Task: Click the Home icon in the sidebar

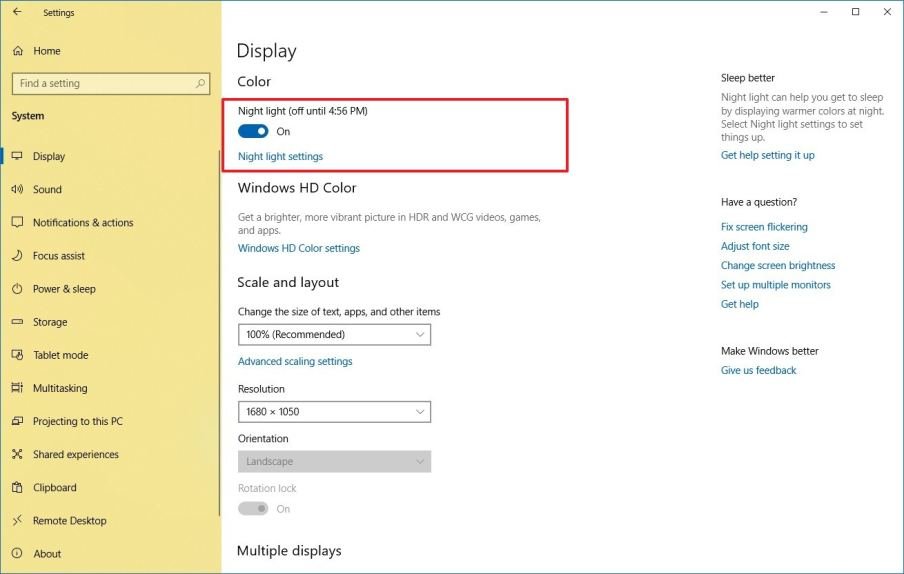Action: [17, 51]
